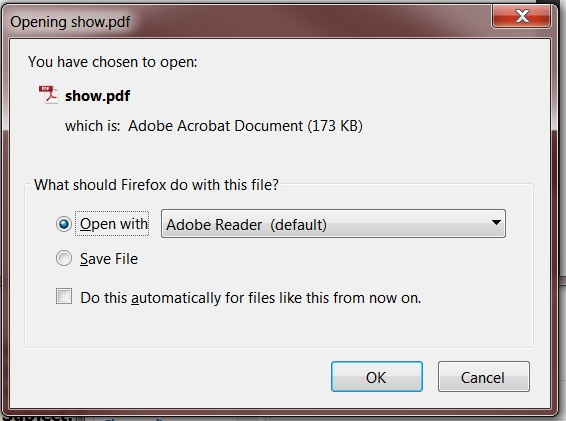Click the which is: label

pyautogui.click(x=92, y=126)
